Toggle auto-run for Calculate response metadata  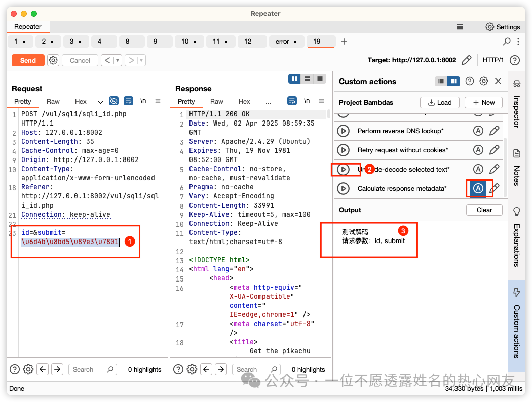pyautogui.click(x=478, y=188)
